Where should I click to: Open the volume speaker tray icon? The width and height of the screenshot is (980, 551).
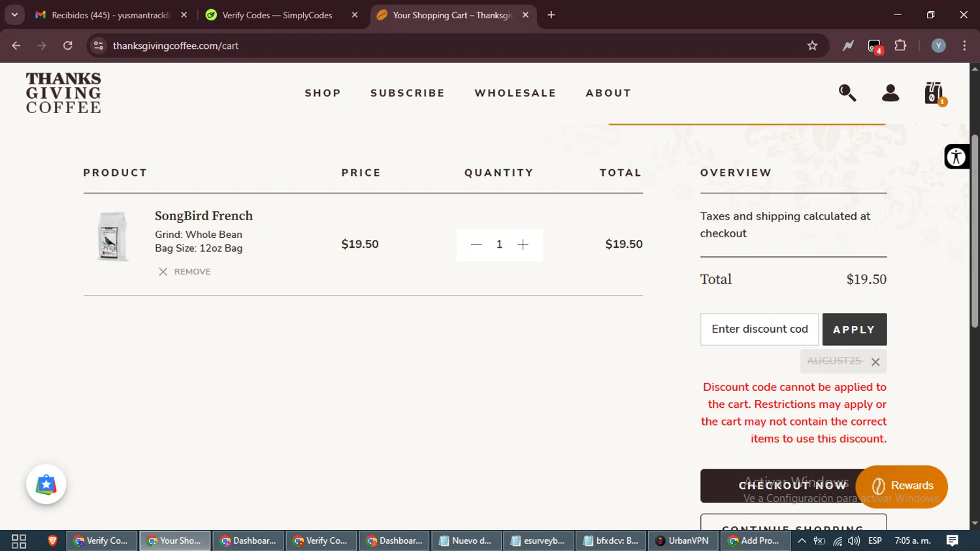(x=854, y=541)
